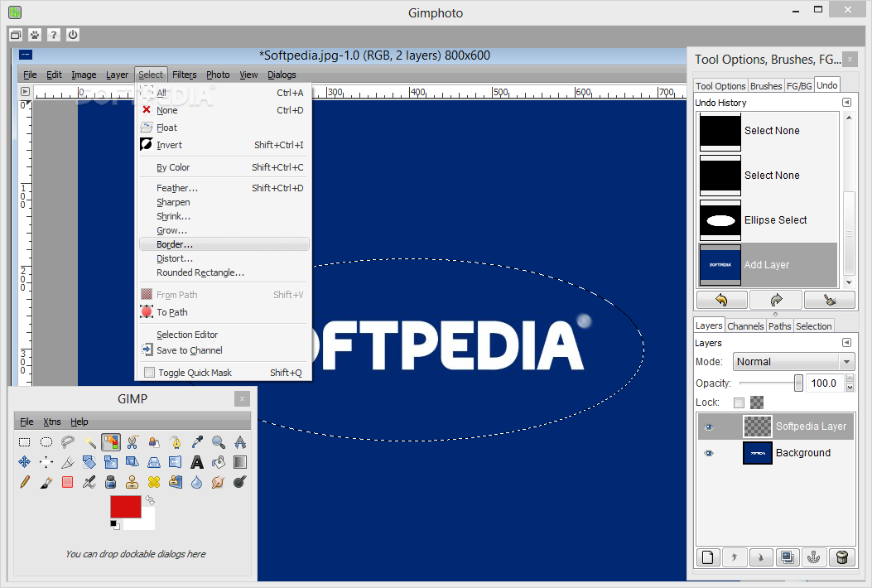The width and height of the screenshot is (872, 588).
Task: Pick the Color Picker eyedropper tool
Action: pyautogui.click(x=197, y=442)
